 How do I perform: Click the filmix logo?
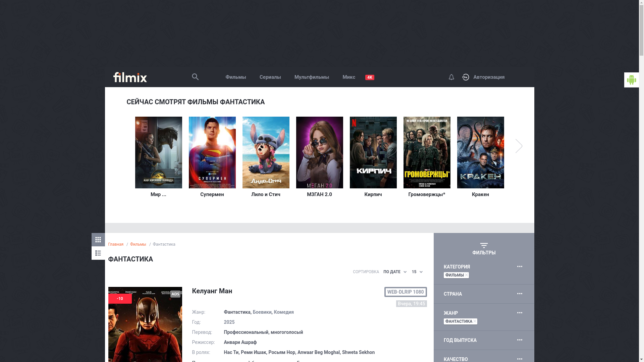point(130,77)
